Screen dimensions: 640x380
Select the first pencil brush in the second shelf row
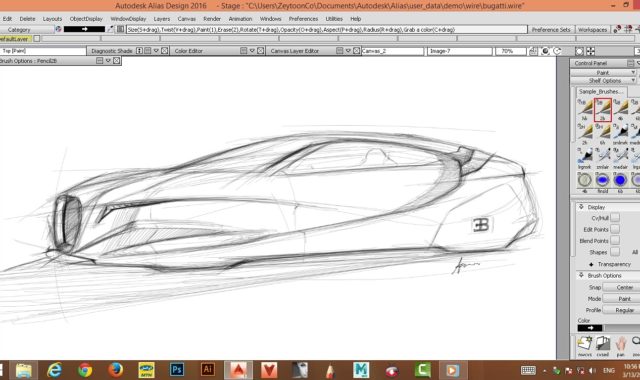pos(585,134)
